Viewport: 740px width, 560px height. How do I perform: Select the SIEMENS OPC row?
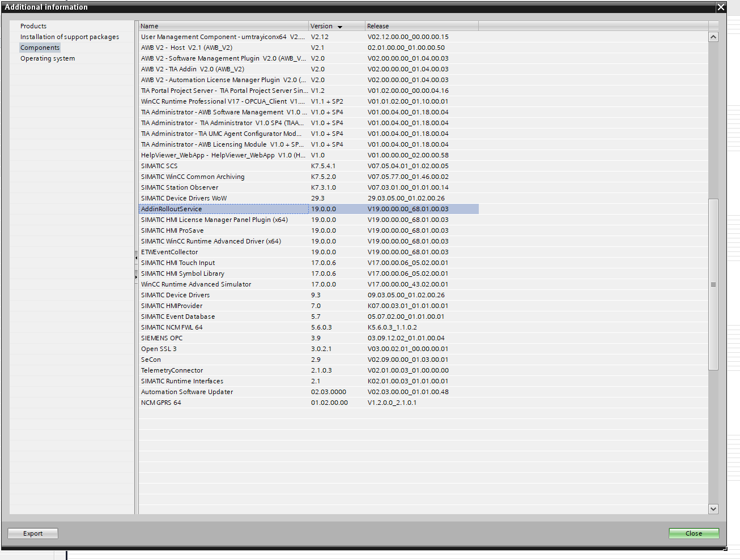309,338
